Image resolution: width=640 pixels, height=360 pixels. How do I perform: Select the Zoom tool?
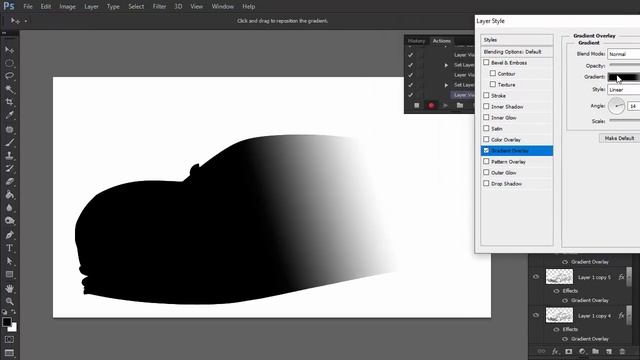9,302
